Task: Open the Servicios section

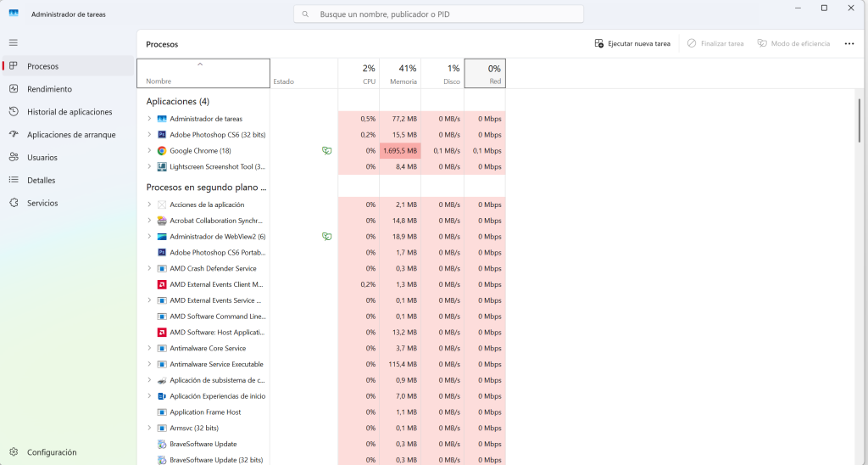Action: coord(68,203)
